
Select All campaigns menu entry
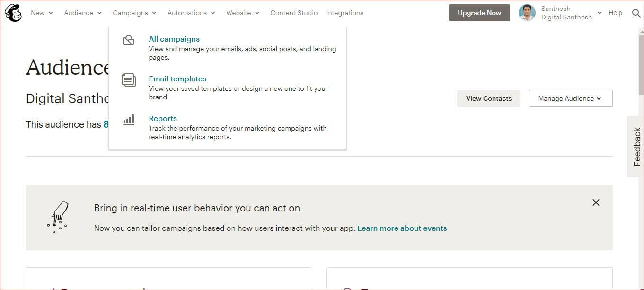coord(174,39)
